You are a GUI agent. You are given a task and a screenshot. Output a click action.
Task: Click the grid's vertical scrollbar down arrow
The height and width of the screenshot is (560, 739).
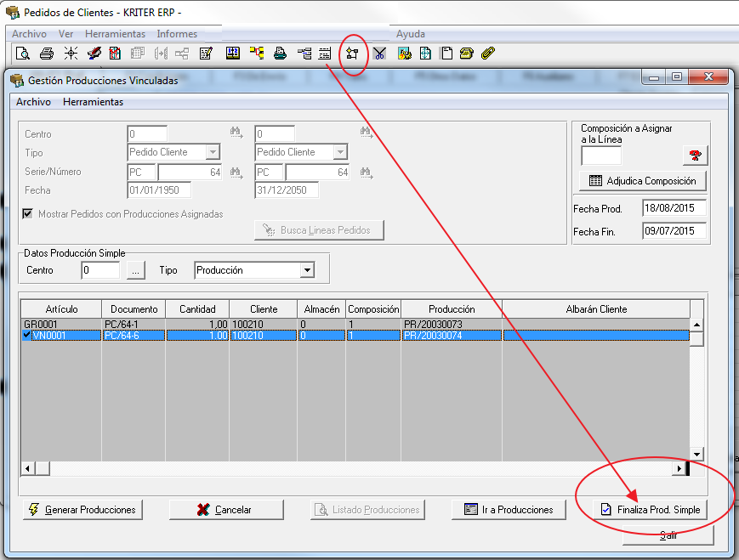[x=696, y=454]
